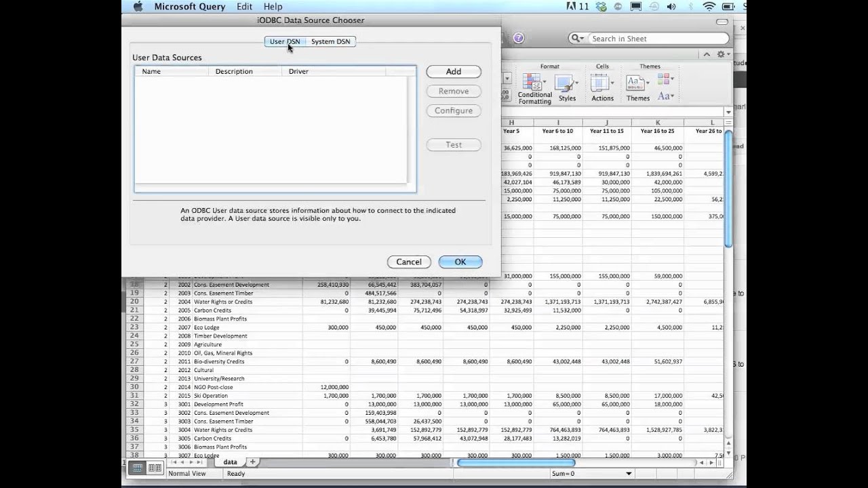Open the Help menu
Screen dimensions: 868x488
tap(273, 7)
